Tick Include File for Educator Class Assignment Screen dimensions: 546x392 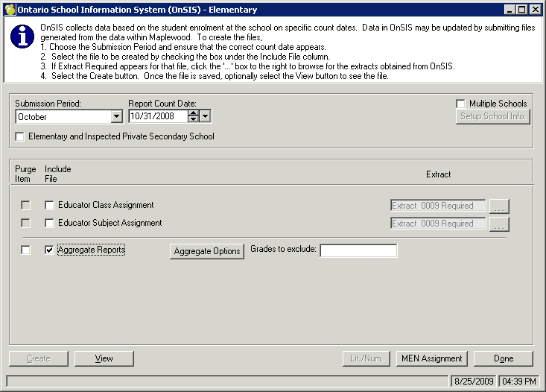click(x=49, y=205)
